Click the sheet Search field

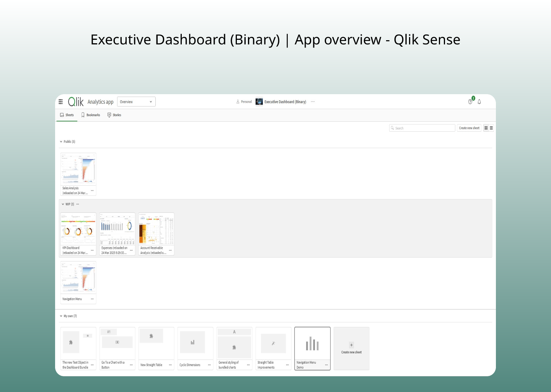(x=422, y=128)
